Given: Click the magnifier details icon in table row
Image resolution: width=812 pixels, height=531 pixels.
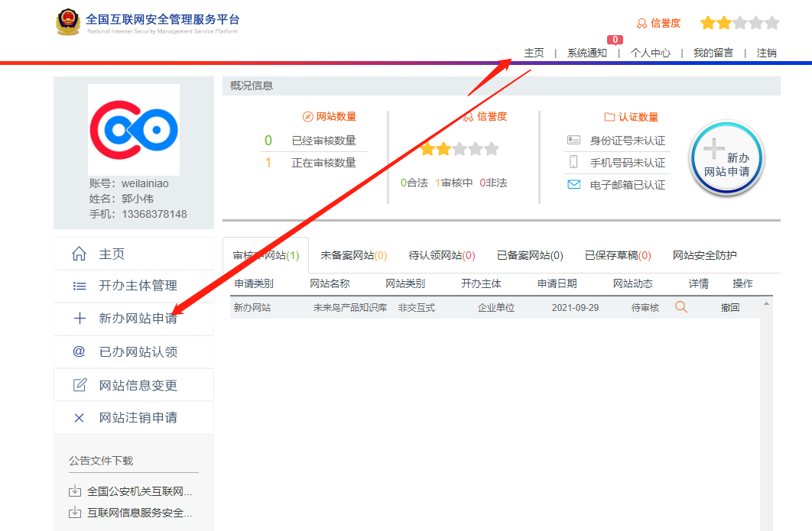Looking at the screenshot, I should click(x=681, y=307).
